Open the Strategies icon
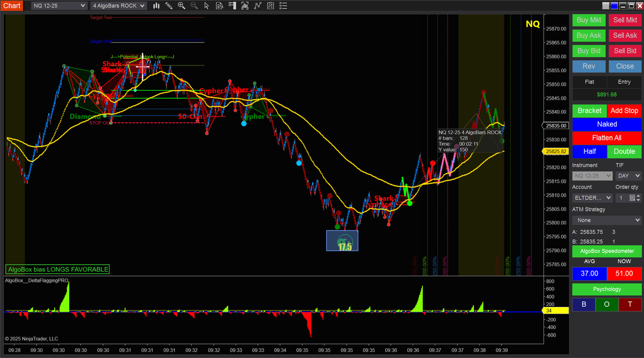 click(x=270, y=6)
